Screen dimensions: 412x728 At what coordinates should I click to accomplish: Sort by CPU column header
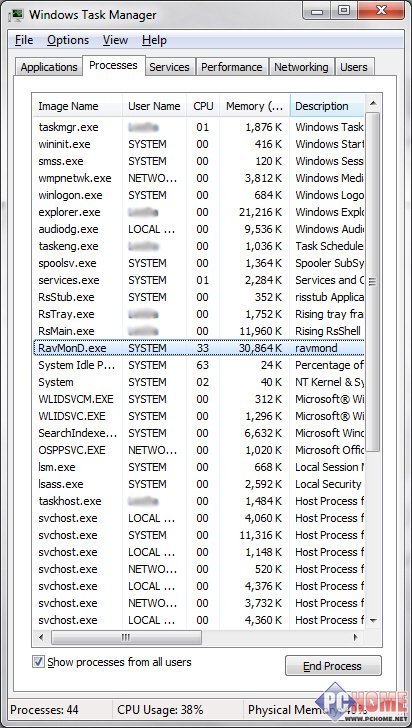[203, 106]
